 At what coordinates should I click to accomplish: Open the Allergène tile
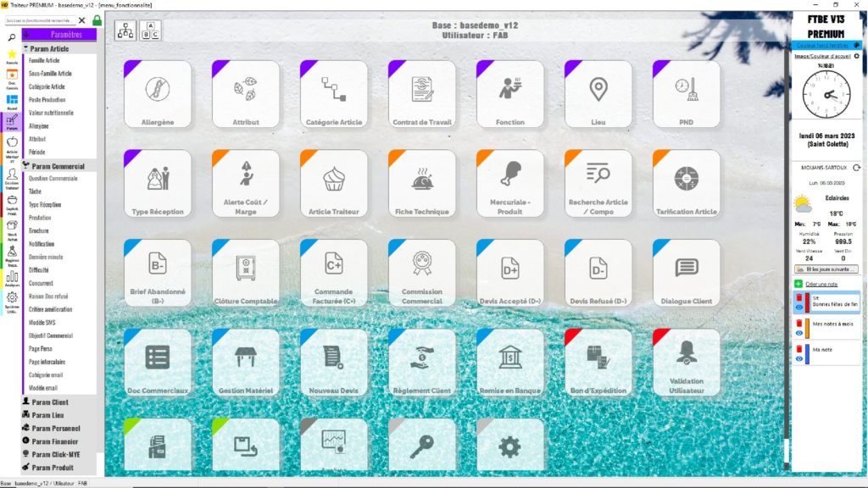pos(158,94)
